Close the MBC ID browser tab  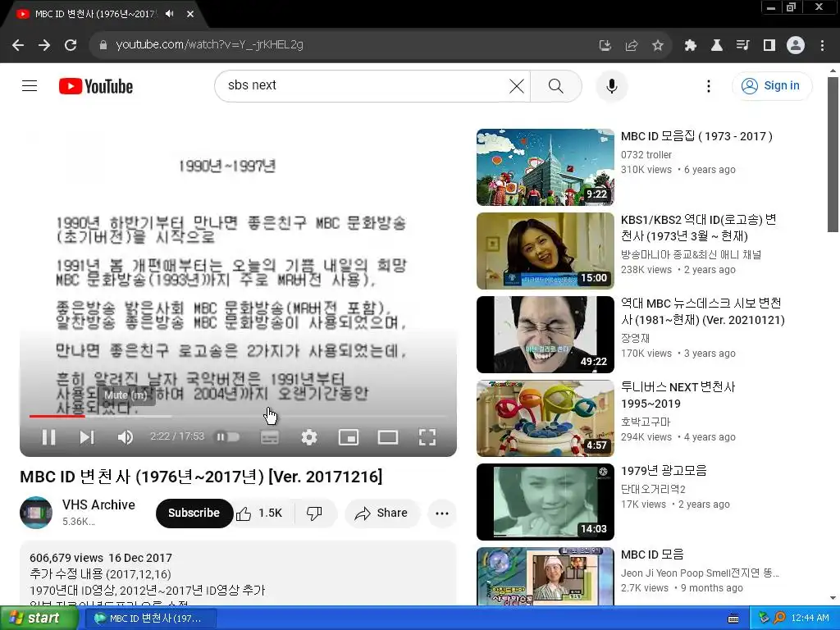pyautogui.click(x=190, y=14)
